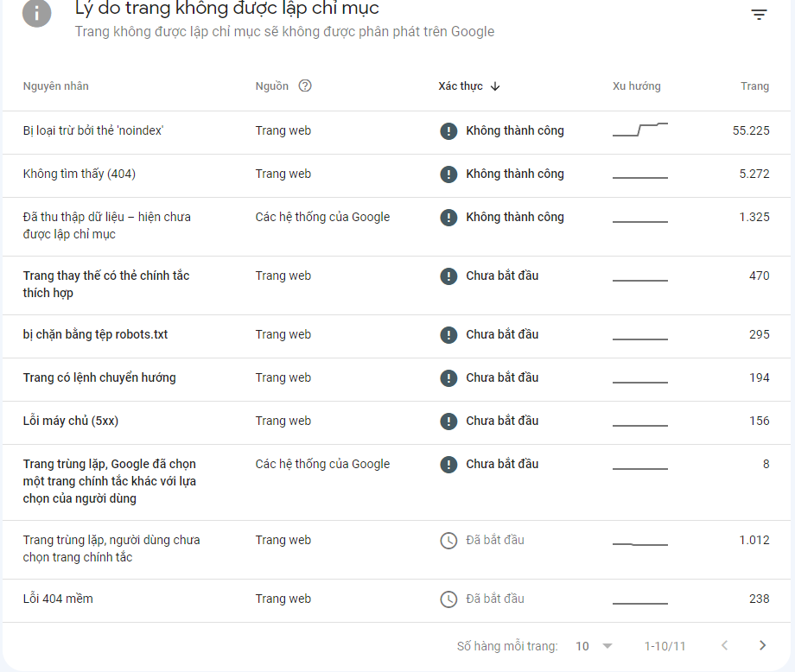This screenshot has width=795, height=672.
Task: Sort by the Xác thực column header
Action: (461, 86)
